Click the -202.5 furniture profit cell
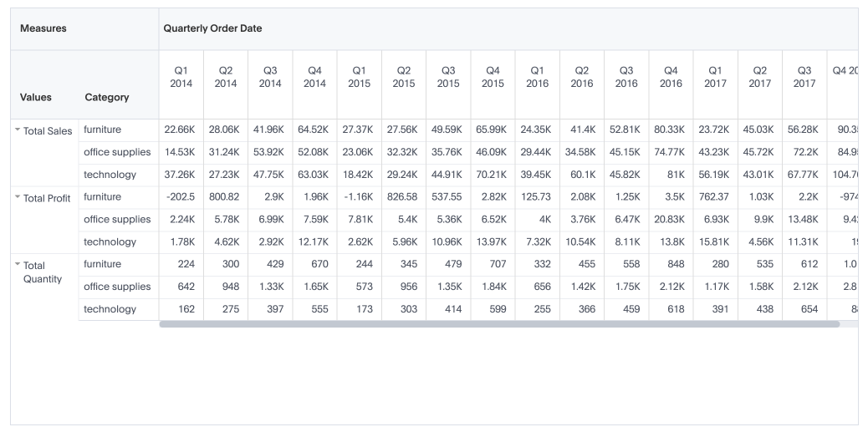 pos(181,197)
